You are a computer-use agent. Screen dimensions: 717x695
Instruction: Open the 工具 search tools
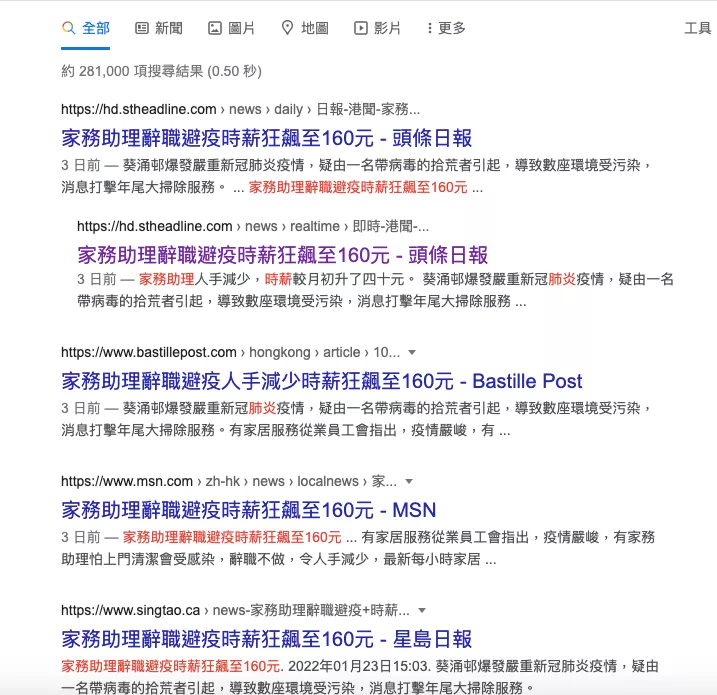697,28
